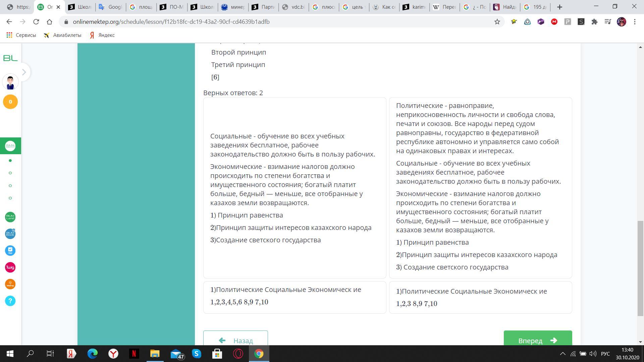The width and height of the screenshot is (644, 362).
Task: Click the blue help question mark icon
Action: point(10,301)
